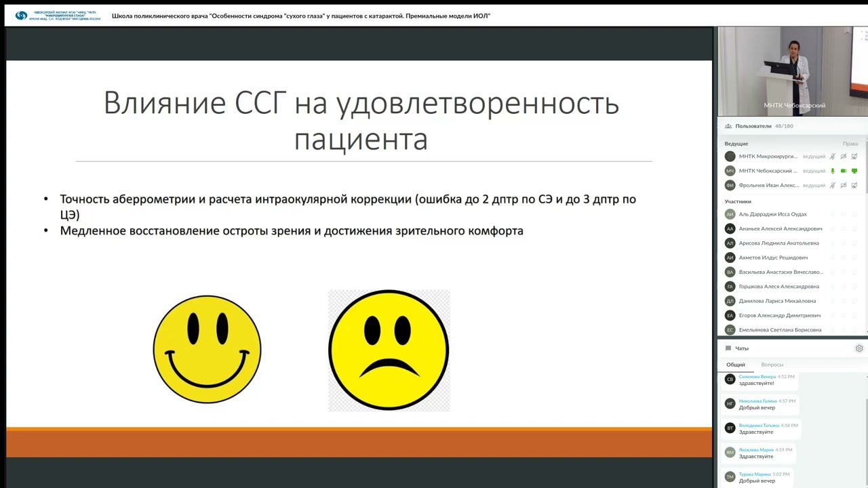The width and height of the screenshot is (868, 488).
Task: Open sender name Николаева Галина in chat
Action: click(x=758, y=401)
